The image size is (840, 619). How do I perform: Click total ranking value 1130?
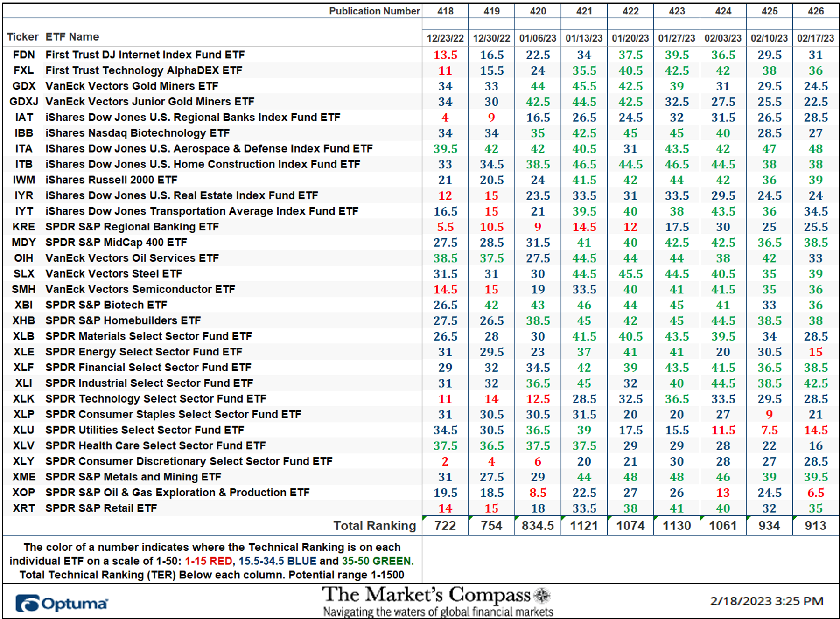point(677,526)
